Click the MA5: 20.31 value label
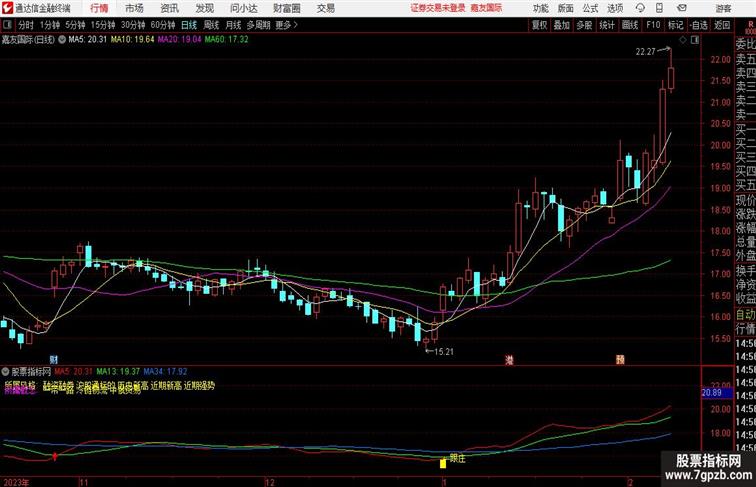This screenshot has width=756, height=487. (x=88, y=40)
